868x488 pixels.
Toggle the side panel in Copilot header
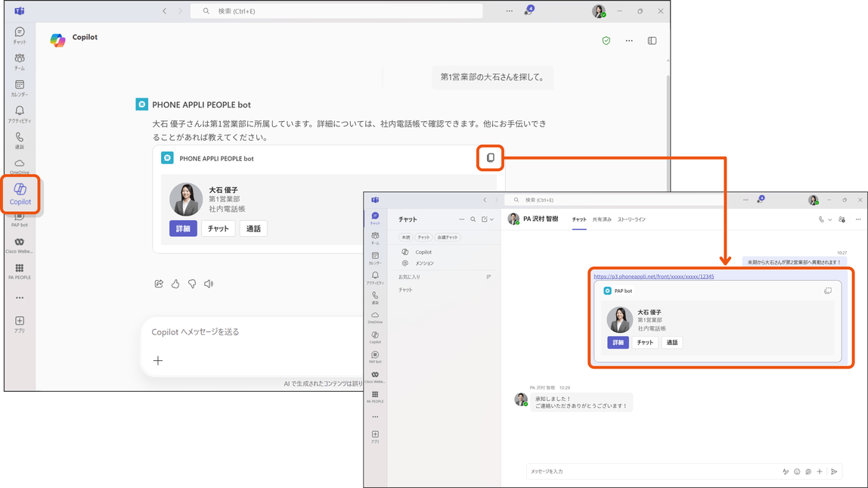tap(652, 40)
